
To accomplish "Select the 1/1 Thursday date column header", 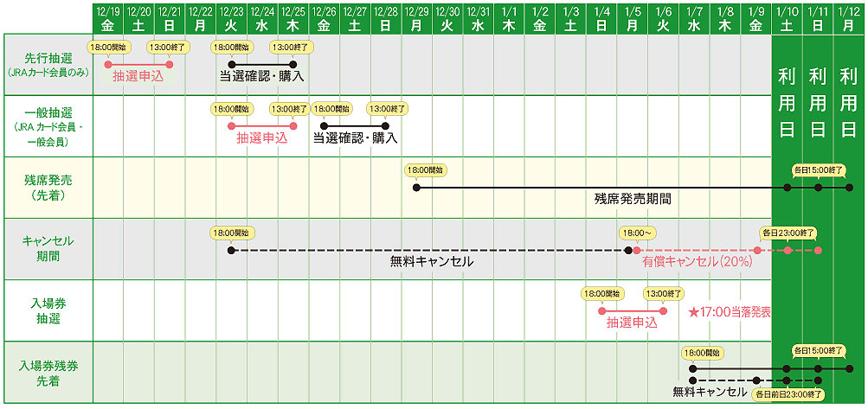I will (509, 17).
